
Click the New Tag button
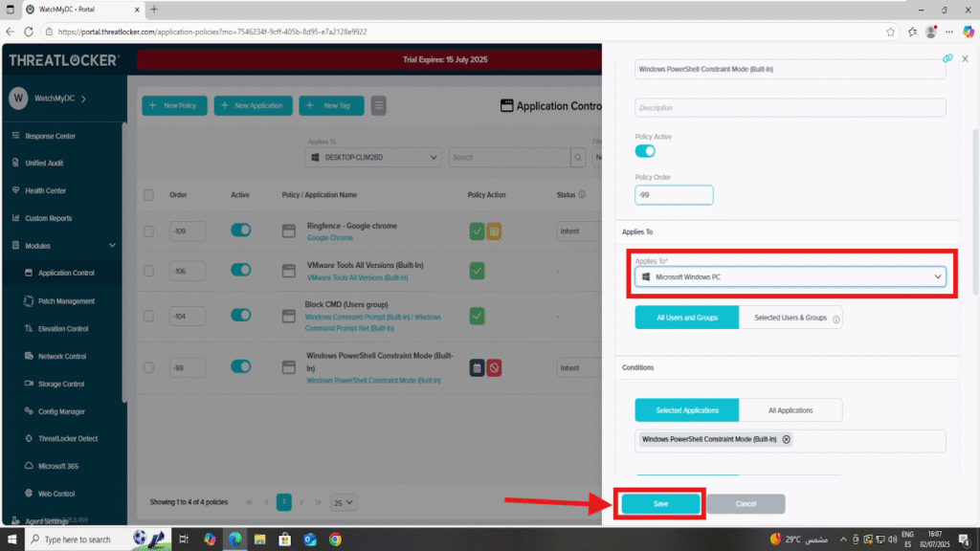point(331,105)
